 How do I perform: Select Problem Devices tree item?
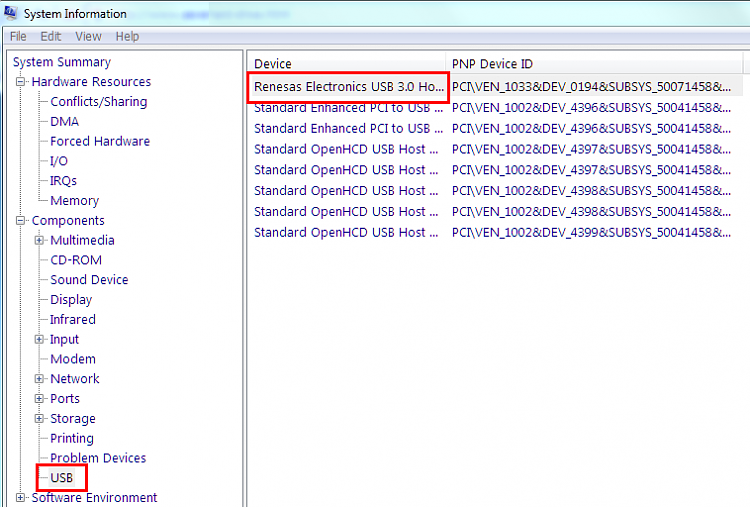(98, 458)
